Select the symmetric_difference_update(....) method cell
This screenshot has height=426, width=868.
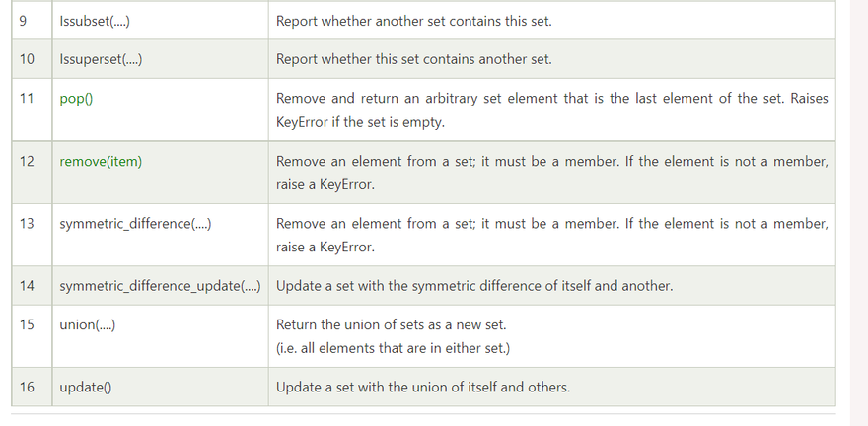tap(160, 286)
